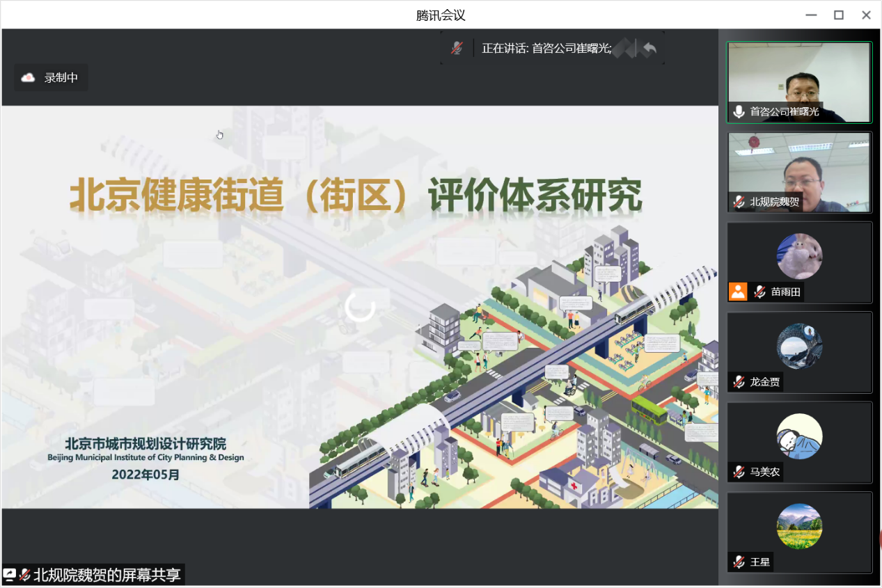
Task: Click the muted mic icon beside 龙金贾
Action: pyautogui.click(x=739, y=382)
